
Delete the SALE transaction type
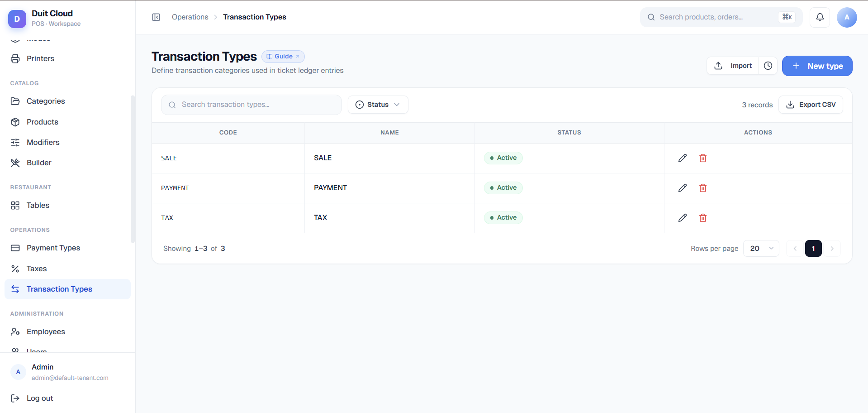[x=703, y=158]
